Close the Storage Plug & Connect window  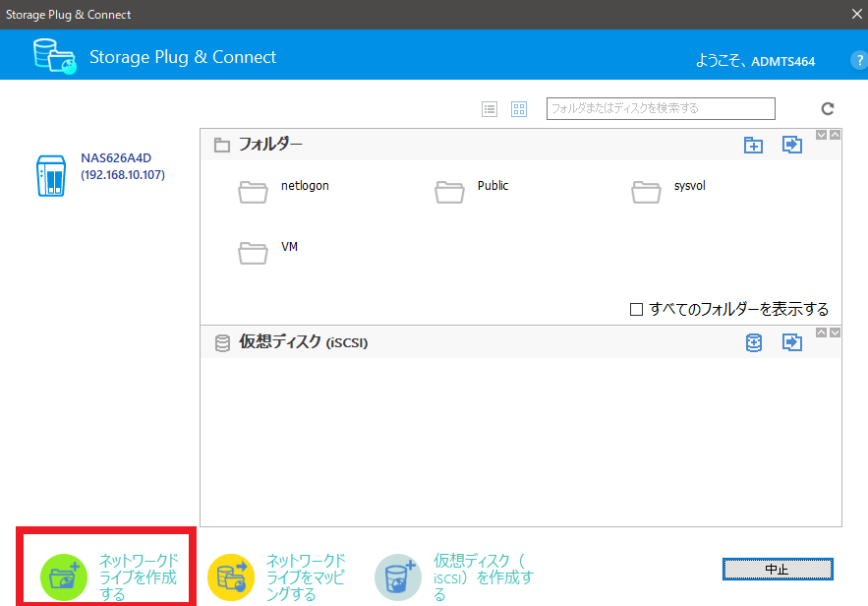(857, 14)
